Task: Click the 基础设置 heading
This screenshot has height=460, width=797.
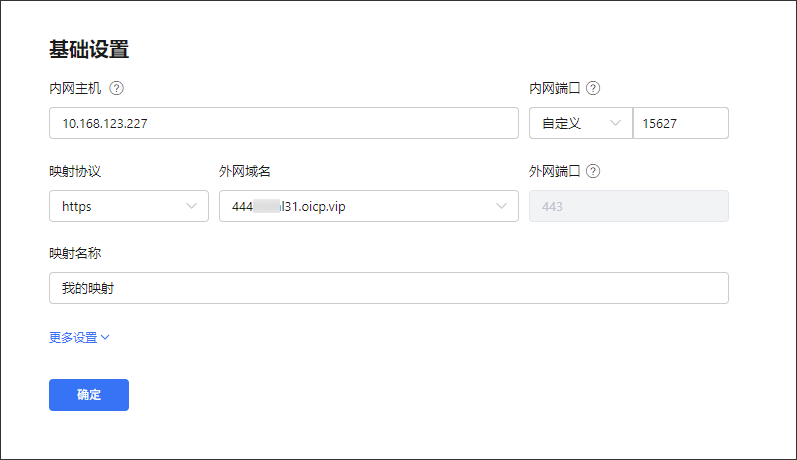Action: tap(89, 49)
